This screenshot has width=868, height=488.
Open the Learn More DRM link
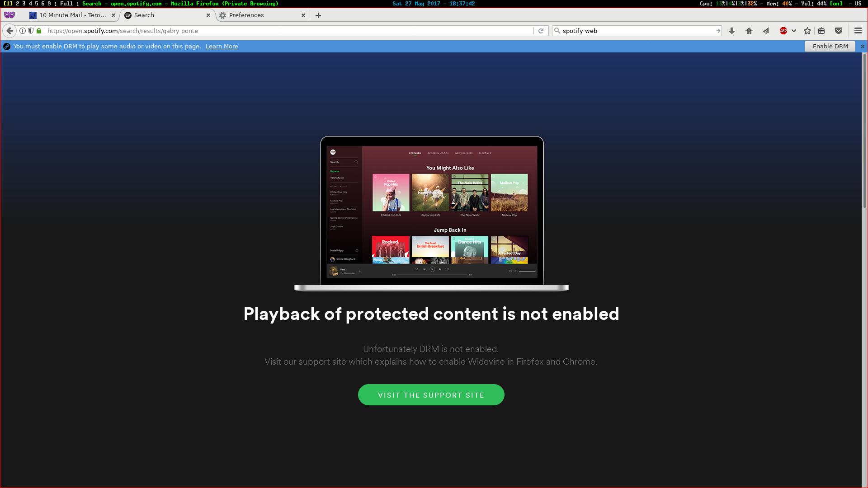222,46
